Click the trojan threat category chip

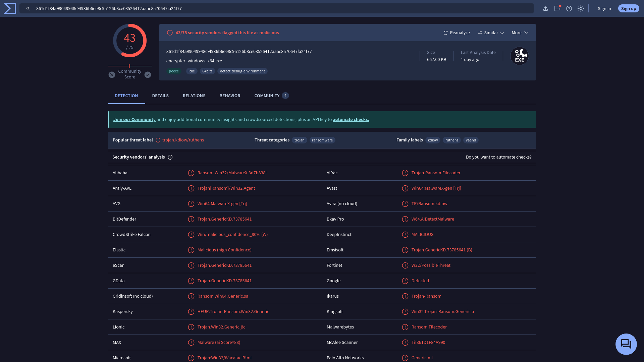click(x=299, y=140)
